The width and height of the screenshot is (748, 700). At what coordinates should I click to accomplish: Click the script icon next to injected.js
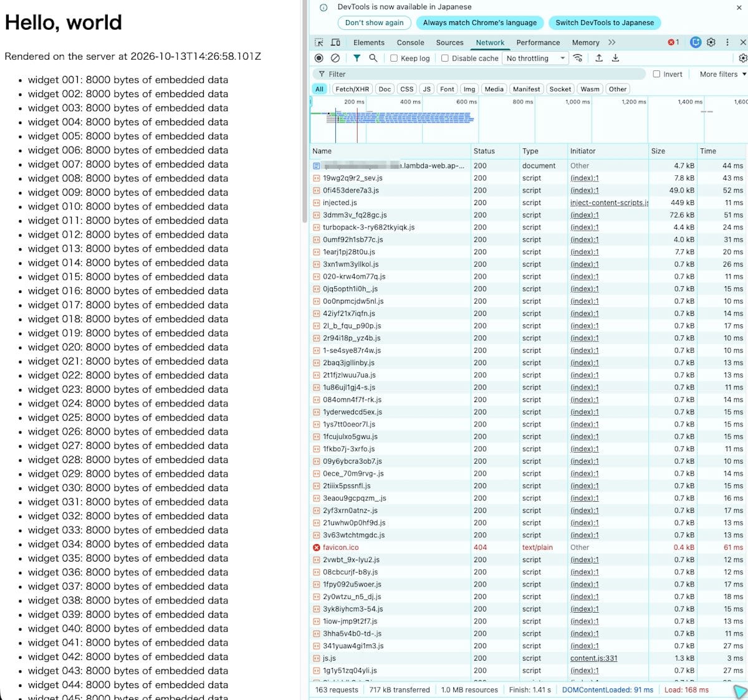317,203
